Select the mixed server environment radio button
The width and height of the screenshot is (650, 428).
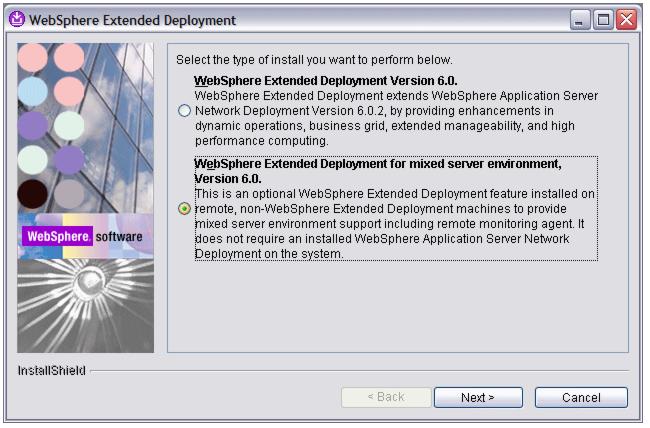pyautogui.click(x=184, y=208)
